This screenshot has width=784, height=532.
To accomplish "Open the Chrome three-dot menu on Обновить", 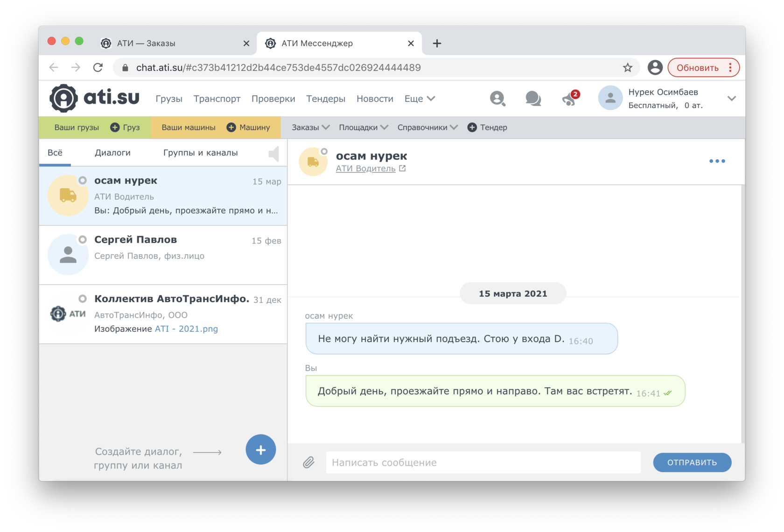I will (x=730, y=68).
